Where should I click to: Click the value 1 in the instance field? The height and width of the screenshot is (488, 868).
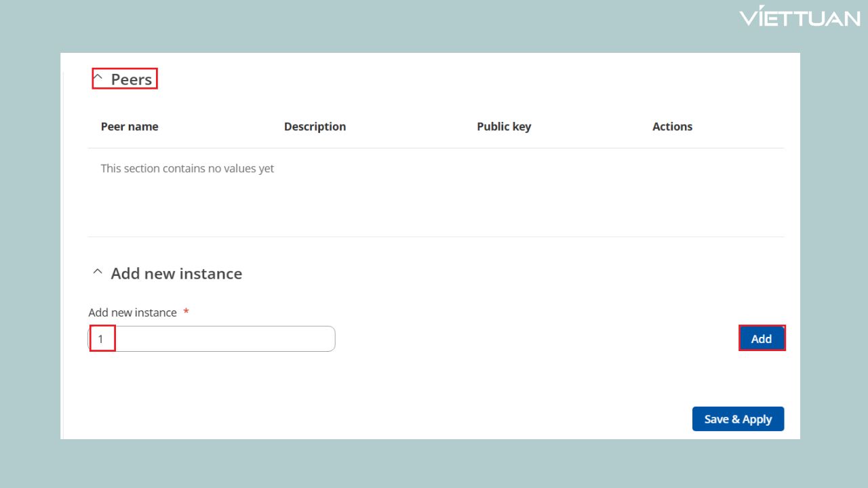coord(101,339)
